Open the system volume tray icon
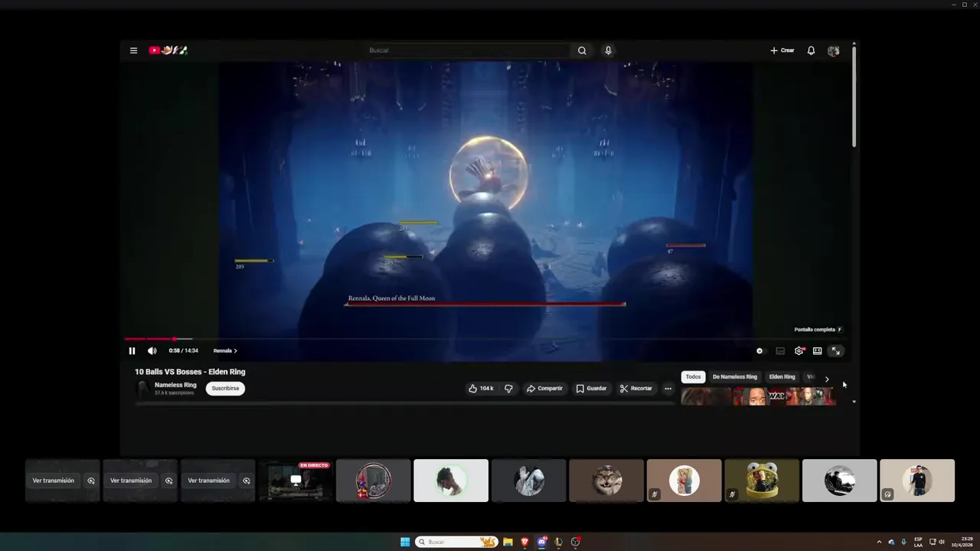Viewport: 980px width, 551px height. (x=942, y=542)
